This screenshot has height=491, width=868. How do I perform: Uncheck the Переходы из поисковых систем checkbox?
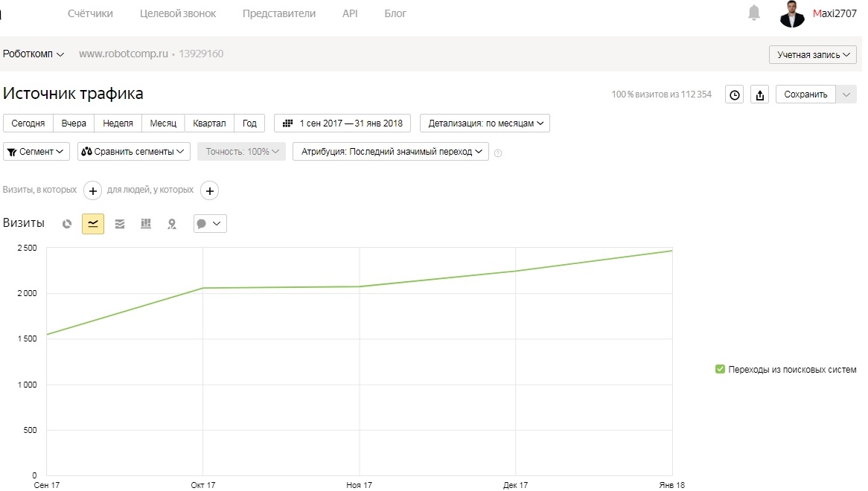tap(720, 369)
